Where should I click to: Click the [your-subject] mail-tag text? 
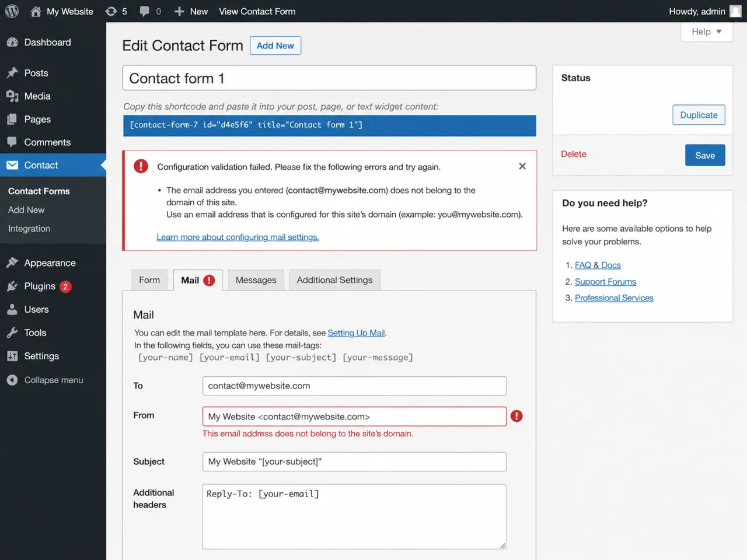click(x=301, y=357)
